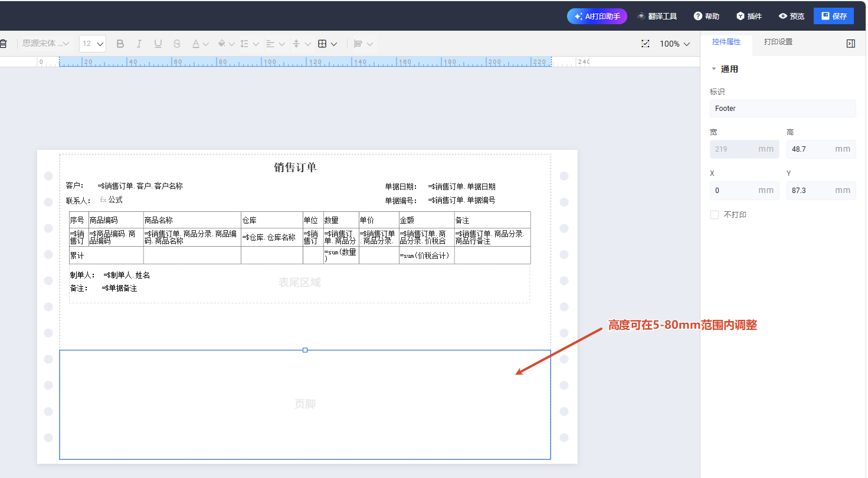868x478 pixels.
Task: Toggle bold formatting
Action: point(120,44)
